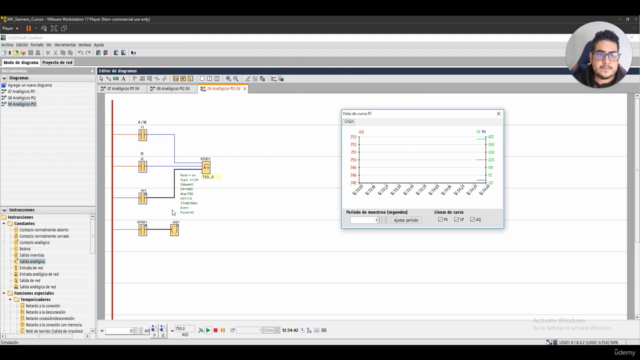Click the simulation mode icon in editor toolbar
The width and height of the screenshot is (640, 360).
point(274,79)
